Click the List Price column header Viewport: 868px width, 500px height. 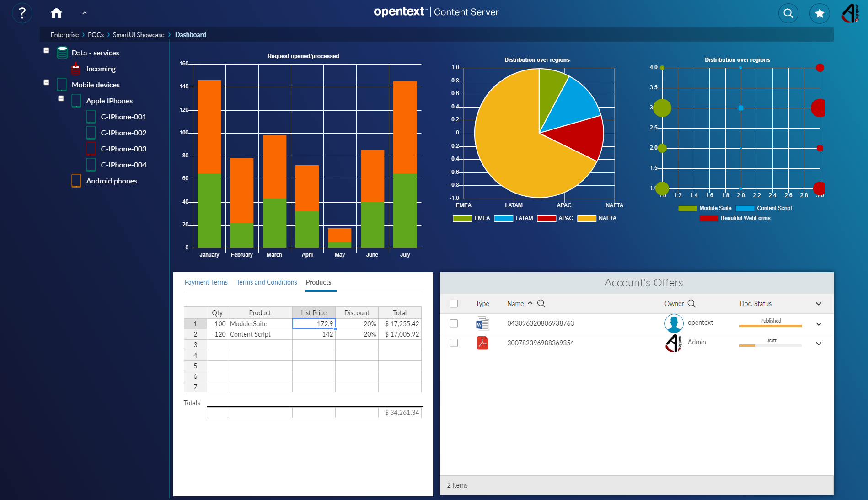314,313
